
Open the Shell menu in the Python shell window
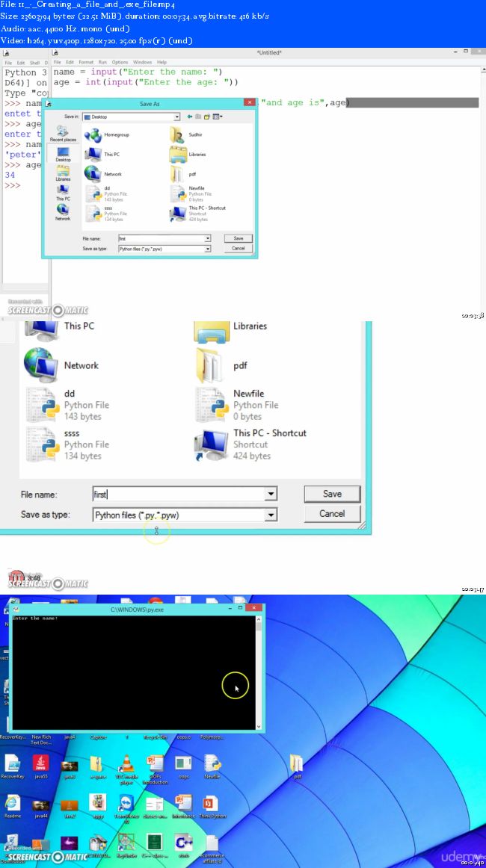(x=34, y=63)
